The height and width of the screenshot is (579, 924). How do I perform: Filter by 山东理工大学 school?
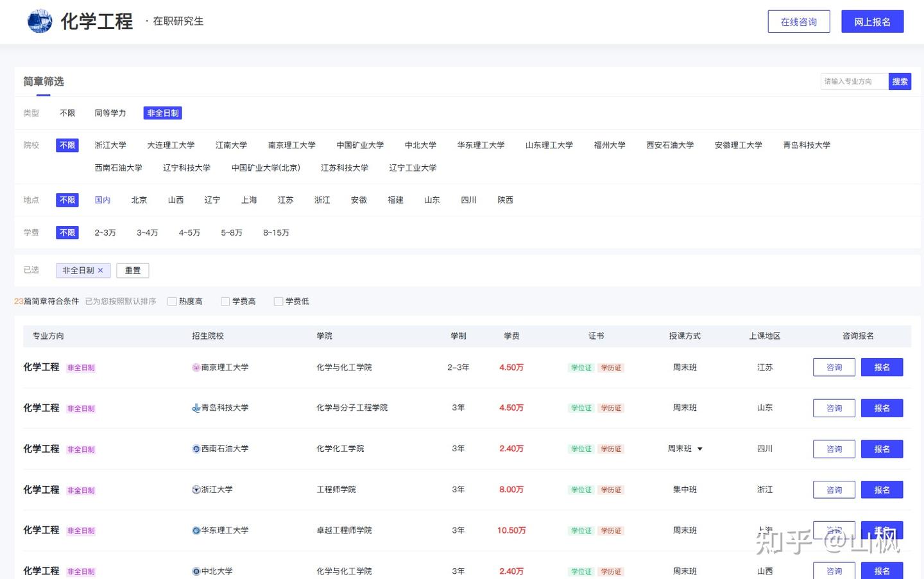549,146
